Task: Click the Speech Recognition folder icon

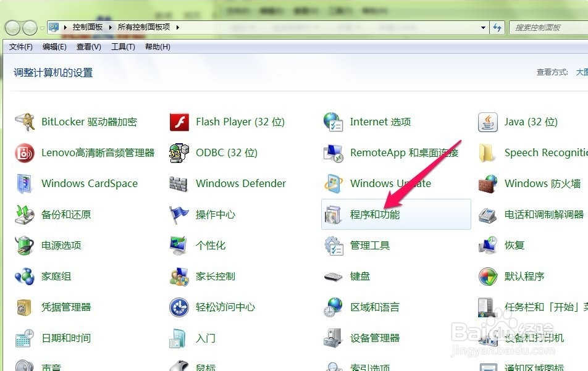Action: (487, 153)
